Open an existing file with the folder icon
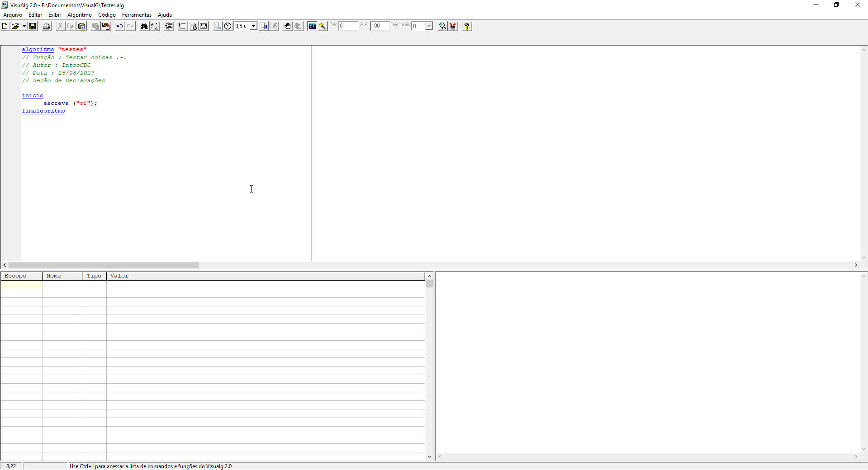 tap(15, 26)
